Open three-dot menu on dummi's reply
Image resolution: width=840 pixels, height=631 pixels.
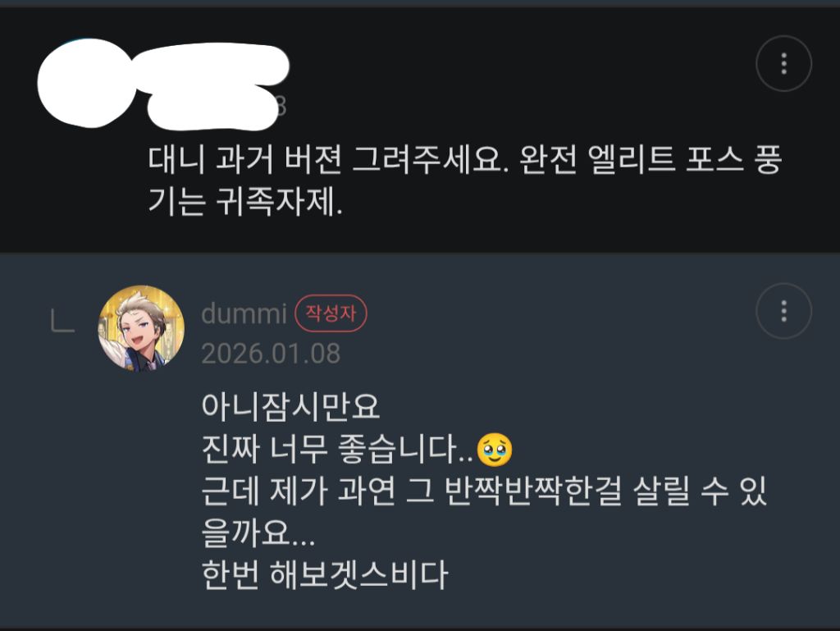pyautogui.click(x=783, y=311)
